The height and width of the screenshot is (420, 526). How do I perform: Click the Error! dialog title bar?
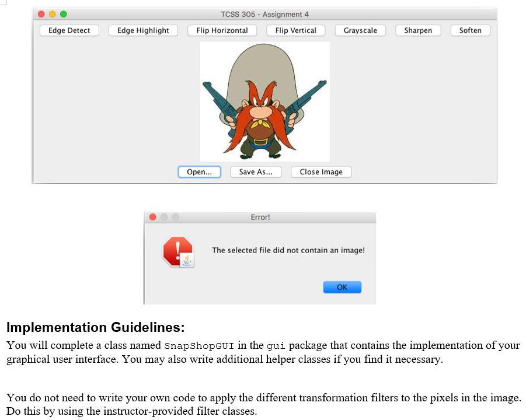coord(259,216)
